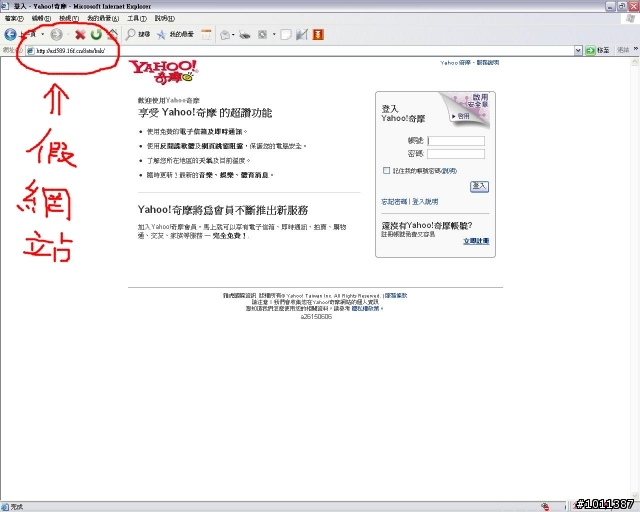Viewport: 640px width, 512px height.
Task: Open the 工具(T) menu
Action: 137,18
